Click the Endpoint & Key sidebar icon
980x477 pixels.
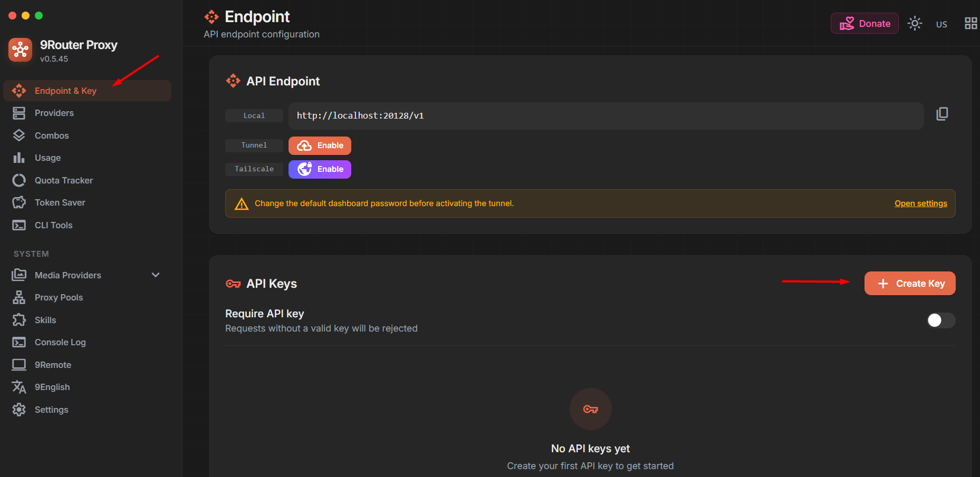pyautogui.click(x=19, y=91)
